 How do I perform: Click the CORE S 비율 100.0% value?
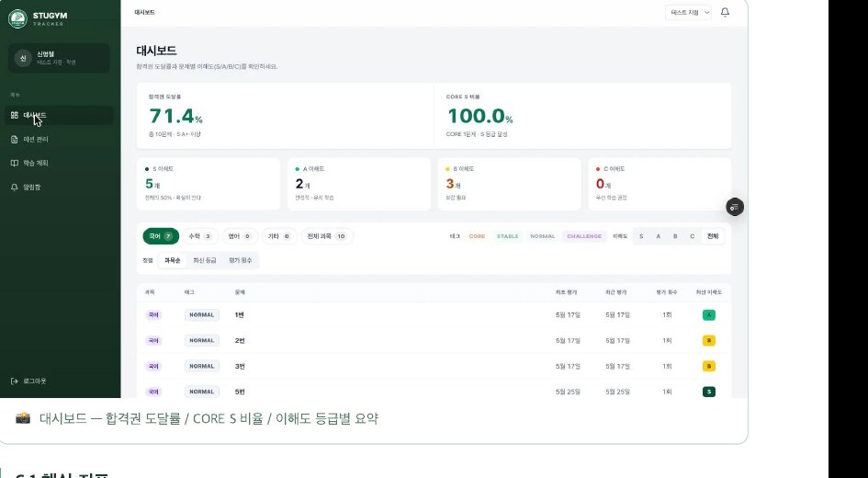click(480, 117)
